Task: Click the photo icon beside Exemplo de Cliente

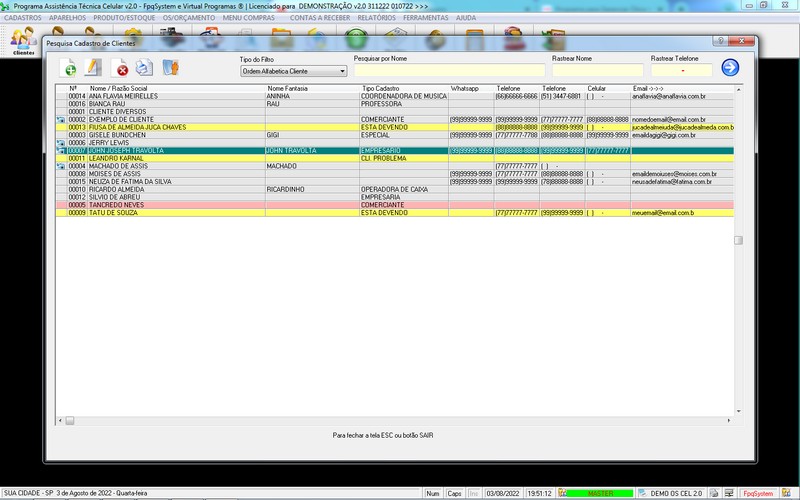Action: [60, 120]
